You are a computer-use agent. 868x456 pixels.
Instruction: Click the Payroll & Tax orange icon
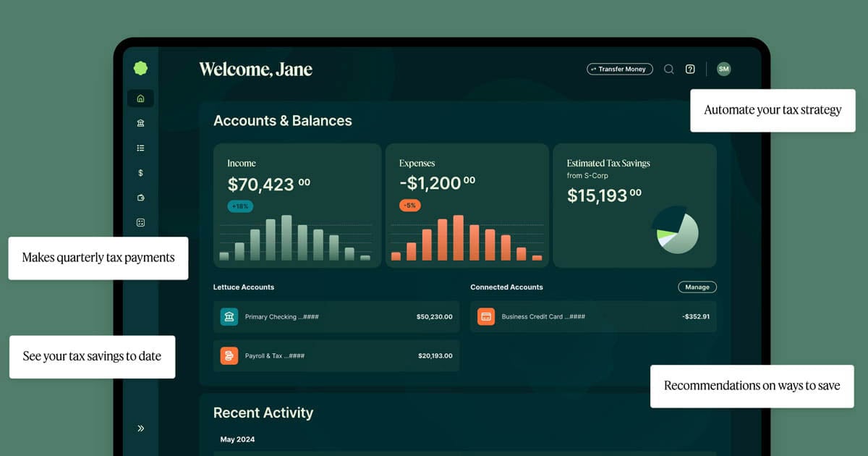coord(229,355)
